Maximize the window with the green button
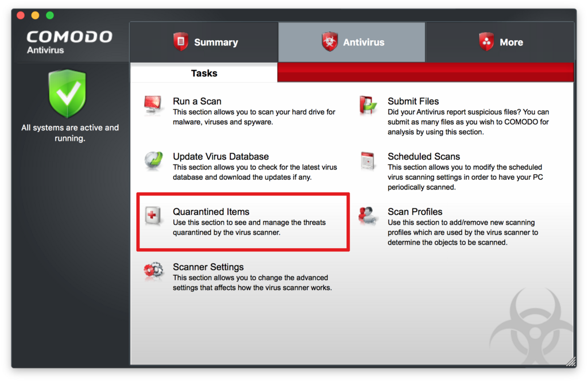 [x=50, y=15]
